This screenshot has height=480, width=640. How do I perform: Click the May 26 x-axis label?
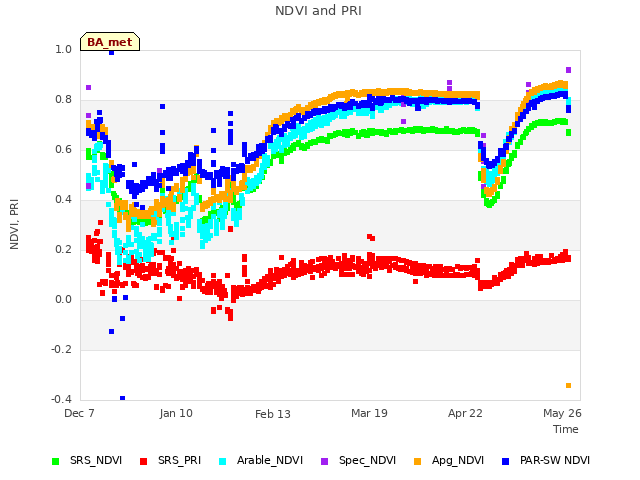coord(562,413)
